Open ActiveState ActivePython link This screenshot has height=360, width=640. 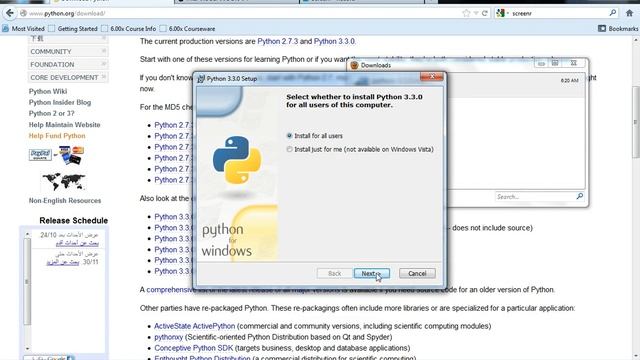pyautogui.click(x=194, y=326)
